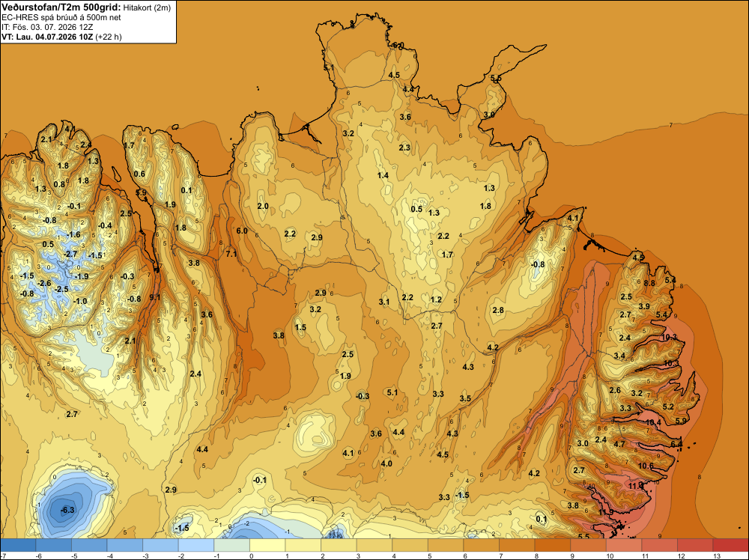749x560 pixels.
Task: Click the '-1.0' temperature value
Action: coord(80,301)
